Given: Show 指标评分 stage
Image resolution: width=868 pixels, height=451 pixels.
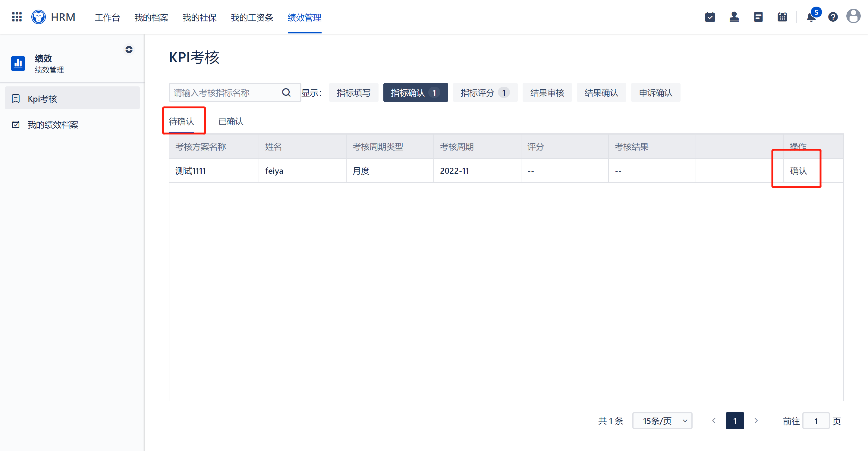Looking at the screenshot, I should coord(485,92).
